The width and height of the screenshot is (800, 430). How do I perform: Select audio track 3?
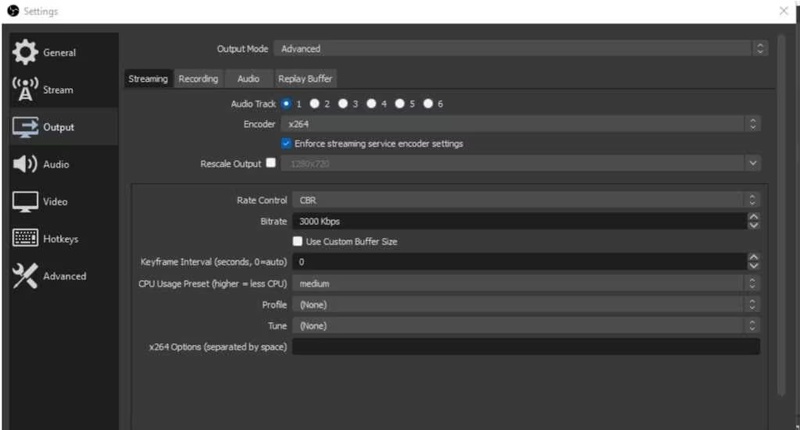pos(343,104)
